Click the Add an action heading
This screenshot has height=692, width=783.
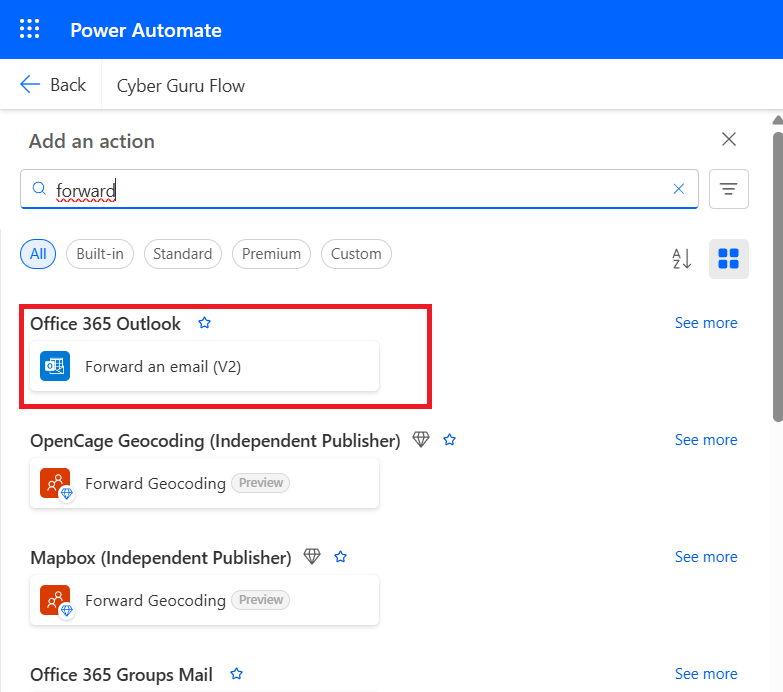click(x=92, y=141)
